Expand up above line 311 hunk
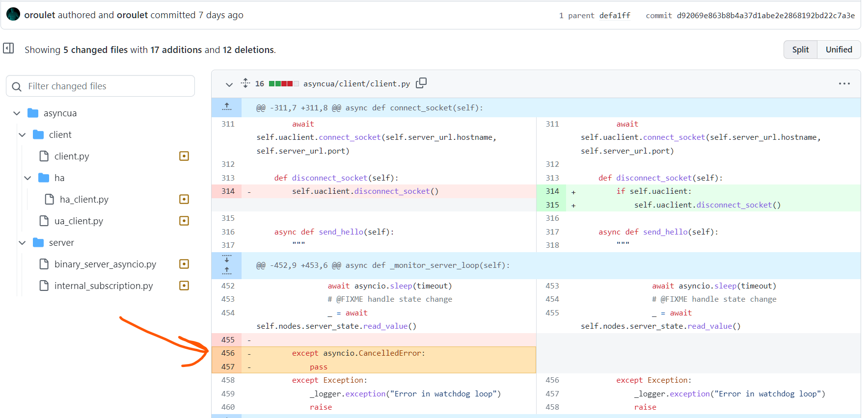Image resolution: width=868 pixels, height=418 pixels. (x=226, y=107)
